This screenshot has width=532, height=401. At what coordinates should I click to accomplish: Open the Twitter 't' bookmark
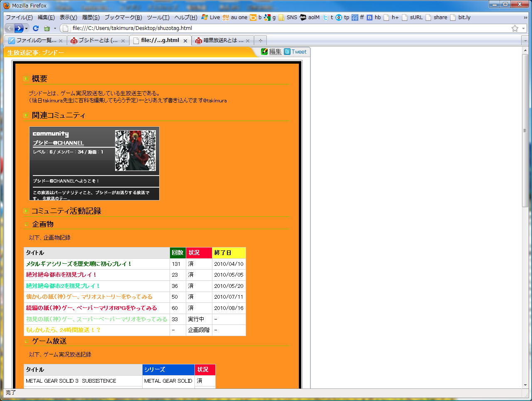point(328,17)
